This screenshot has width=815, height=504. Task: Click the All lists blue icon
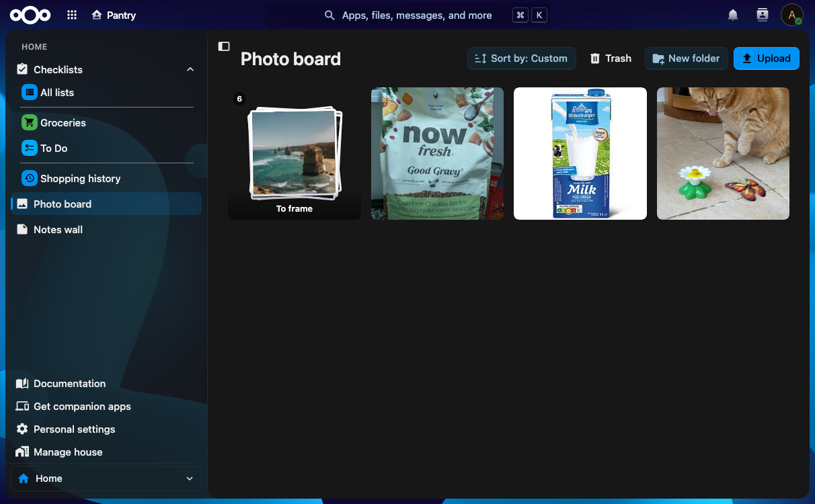click(x=29, y=92)
